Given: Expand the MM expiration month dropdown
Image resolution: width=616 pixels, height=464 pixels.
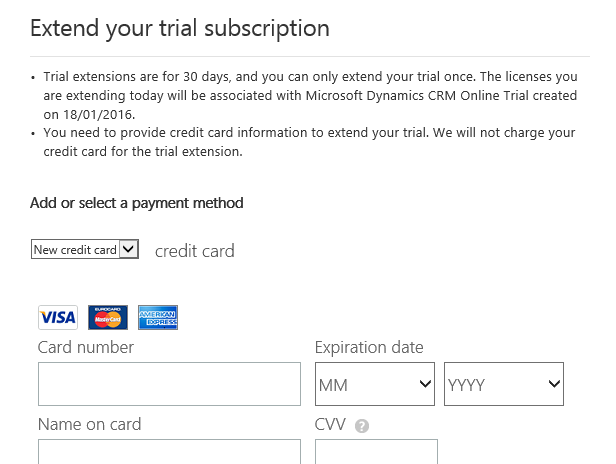Looking at the screenshot, I should click(x=375, y=384).
